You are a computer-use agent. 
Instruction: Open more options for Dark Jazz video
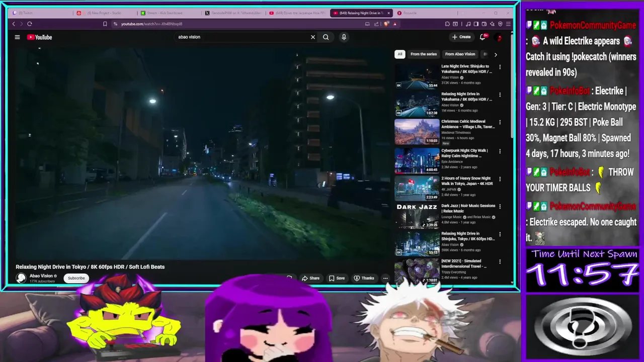pyautogui.click(x=500, y=206)
